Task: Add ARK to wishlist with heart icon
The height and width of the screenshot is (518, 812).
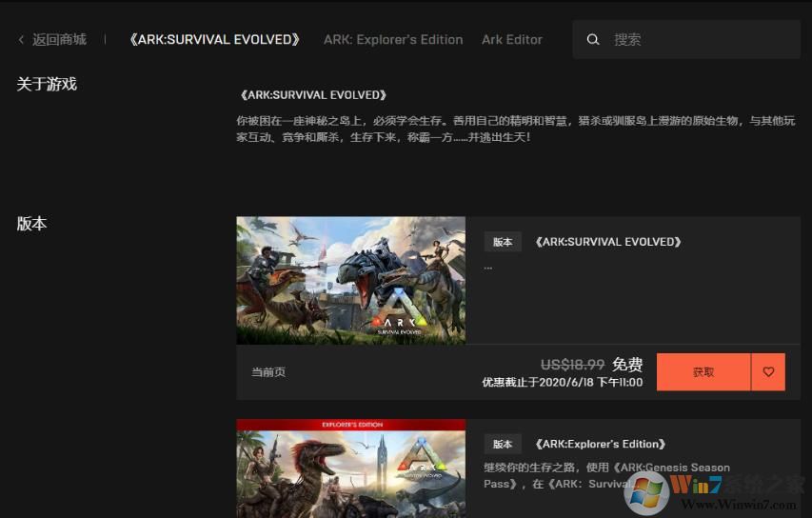Action: coord(768,372)
